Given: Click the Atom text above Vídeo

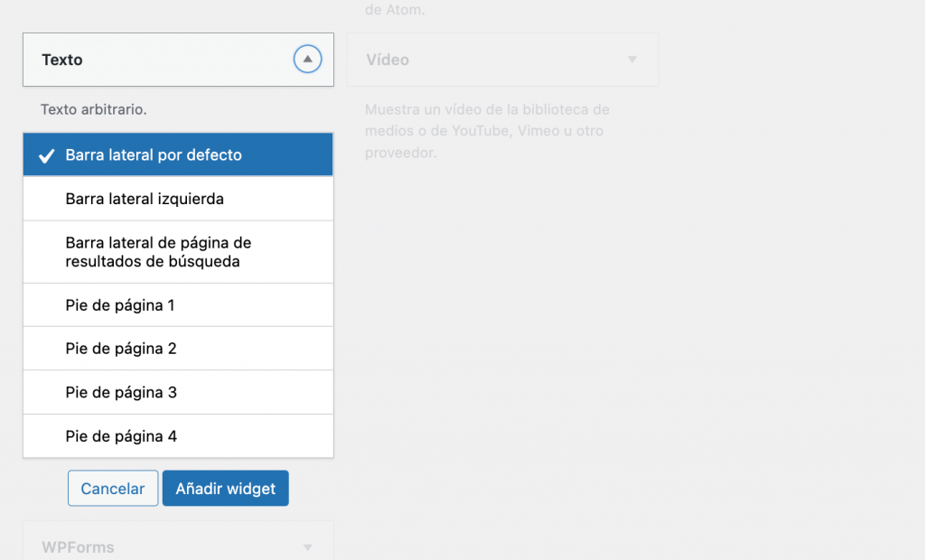Looking at the screenshot, I should click(395, 9).
